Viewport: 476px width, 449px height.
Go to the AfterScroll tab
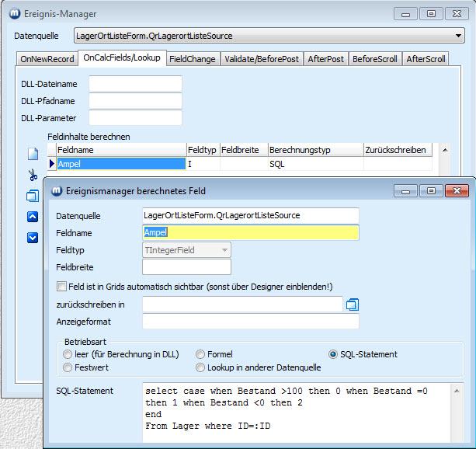pos(426,59)
